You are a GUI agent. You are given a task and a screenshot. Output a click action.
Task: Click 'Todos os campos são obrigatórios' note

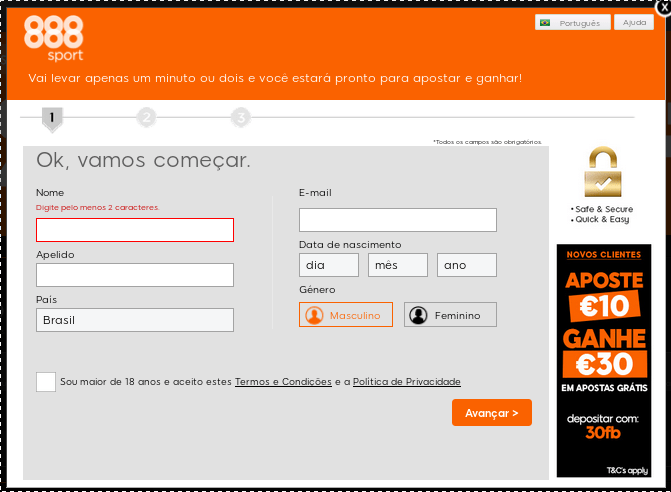click(x=487, y=142)
